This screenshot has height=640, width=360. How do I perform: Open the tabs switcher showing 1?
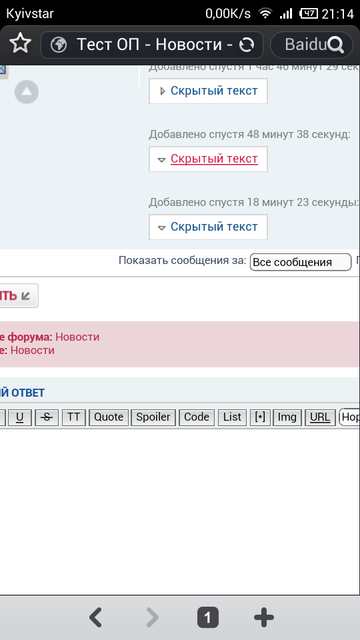tap(208, 618)
